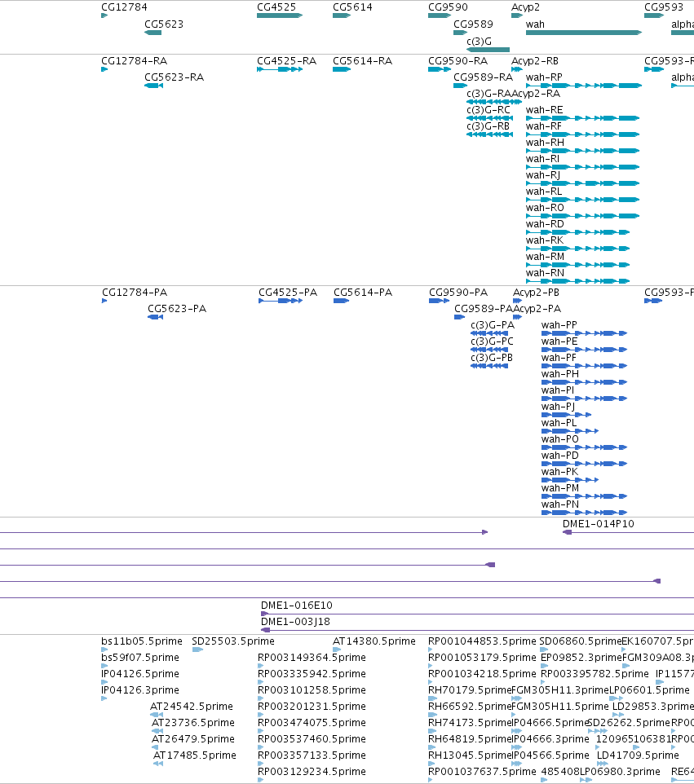Select protein CG5623-PA
Screen dimensions: 694x784
click(x=177, y=309)
